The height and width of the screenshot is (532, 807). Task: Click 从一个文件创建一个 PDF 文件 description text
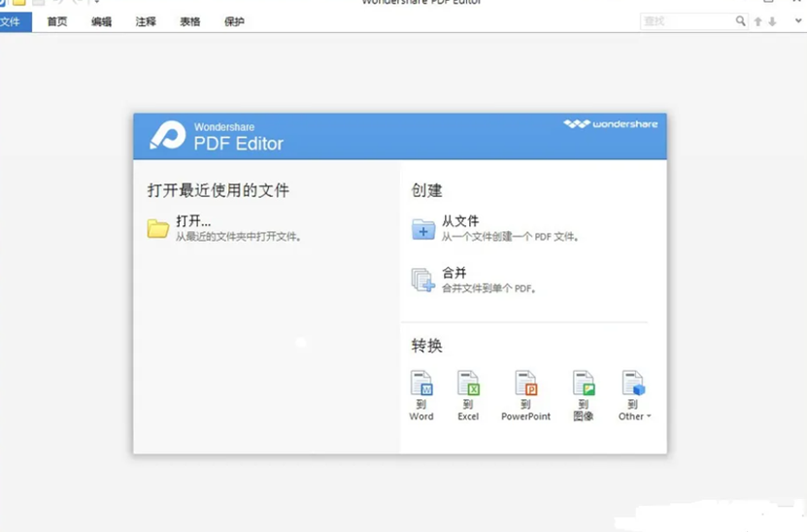click(510, 237)
